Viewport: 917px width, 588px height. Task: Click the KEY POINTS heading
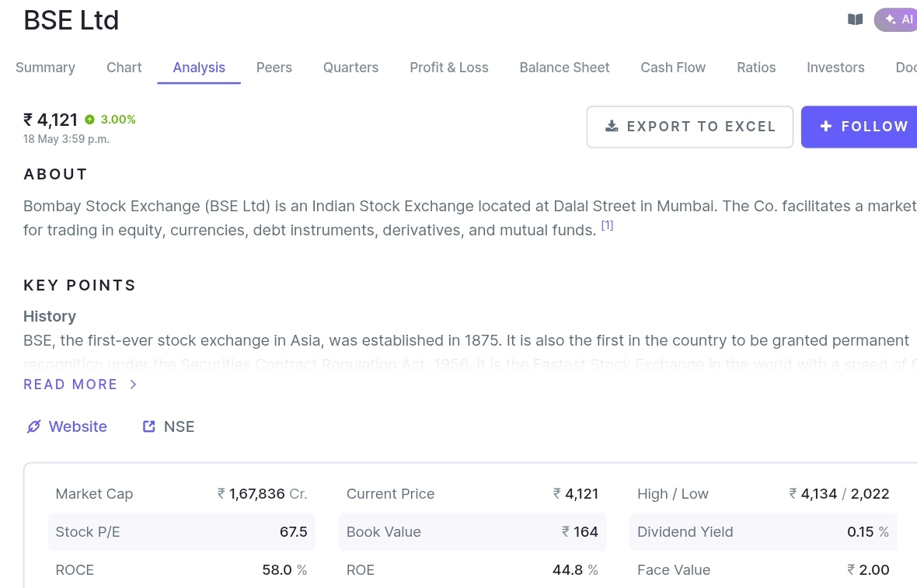click(x=79, y=285)
